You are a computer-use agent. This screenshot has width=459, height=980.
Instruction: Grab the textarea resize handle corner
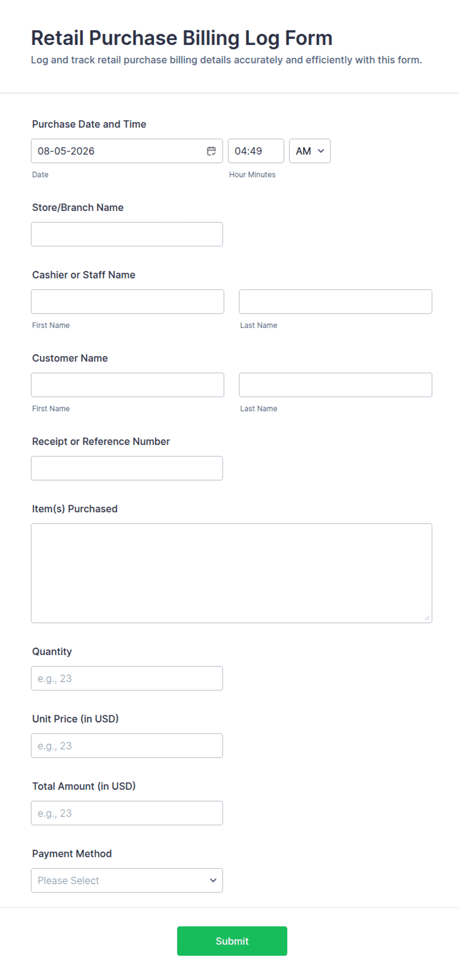tap(427, 618)
